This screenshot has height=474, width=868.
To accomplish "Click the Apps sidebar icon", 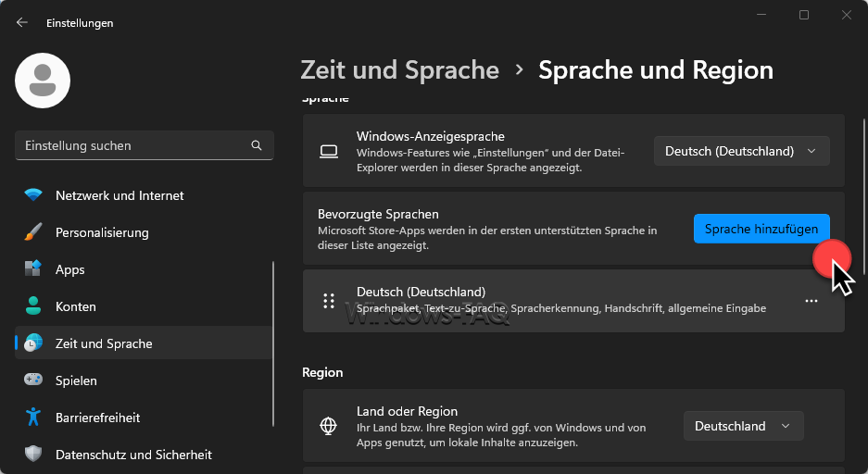I will [33, 269].
